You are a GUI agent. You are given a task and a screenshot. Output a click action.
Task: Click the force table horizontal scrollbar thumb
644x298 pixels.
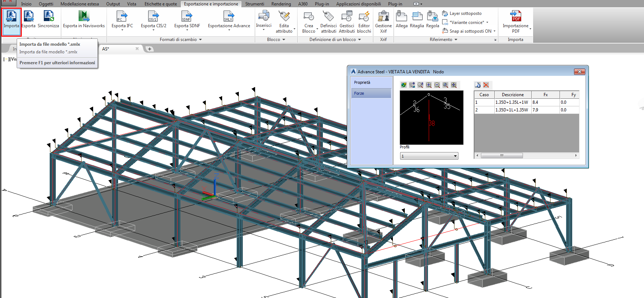502,156
